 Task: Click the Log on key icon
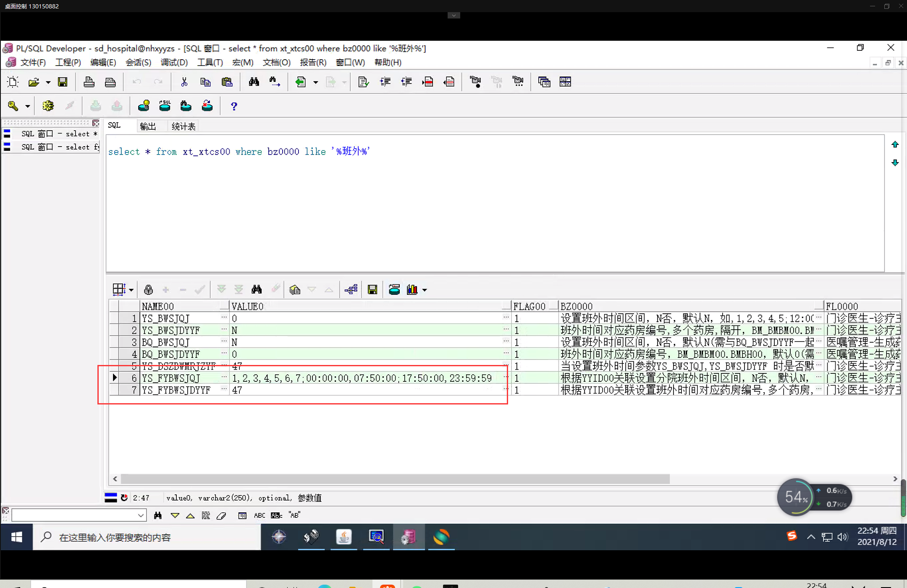tap(13, 106)
